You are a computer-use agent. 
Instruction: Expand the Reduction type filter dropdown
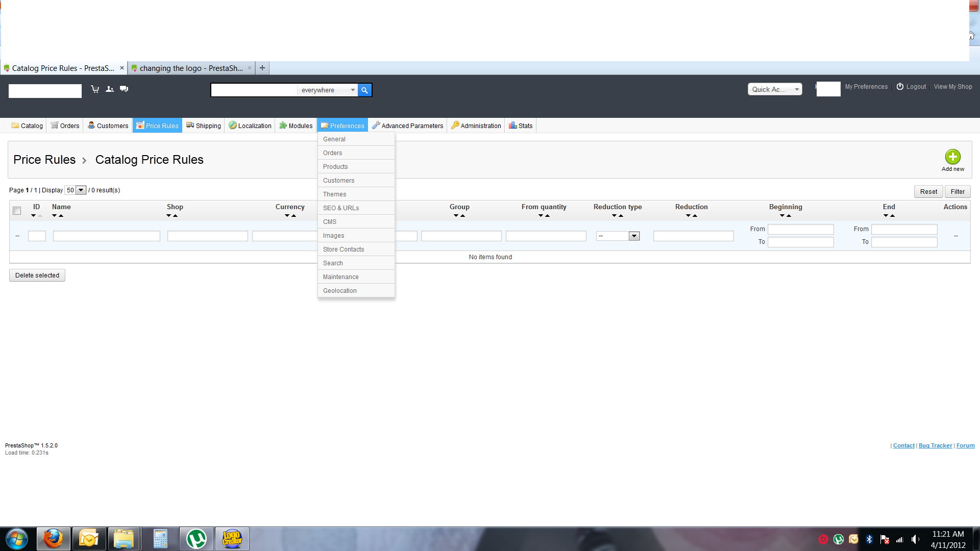click(634, 236)
